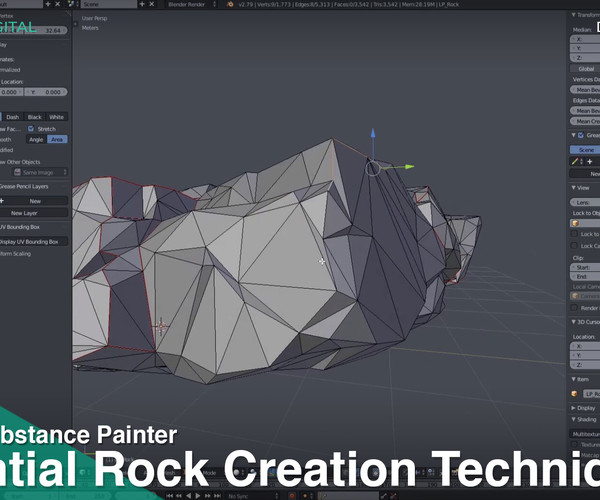Open the Same Image filter dropdown
600x500 pixels.
click(40, 173)
